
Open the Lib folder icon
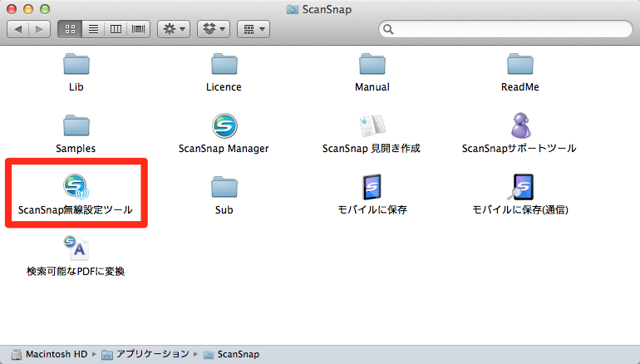point(76,64)
